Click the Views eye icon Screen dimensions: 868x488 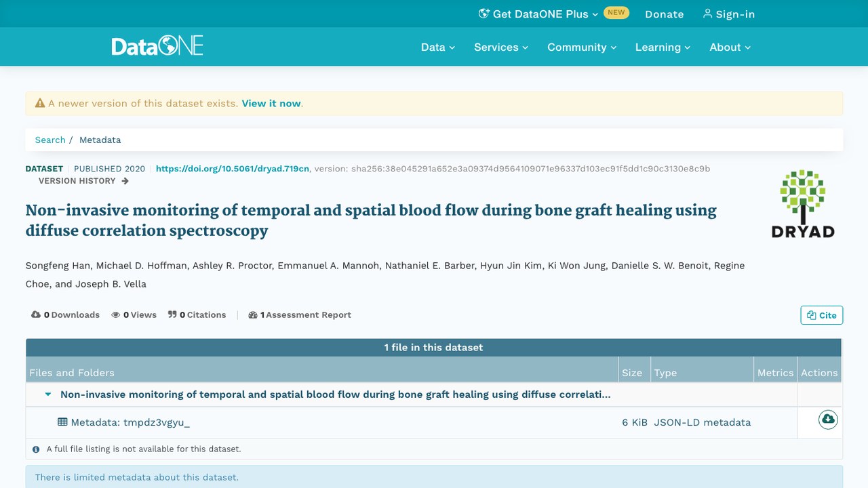tap(116, 314)
